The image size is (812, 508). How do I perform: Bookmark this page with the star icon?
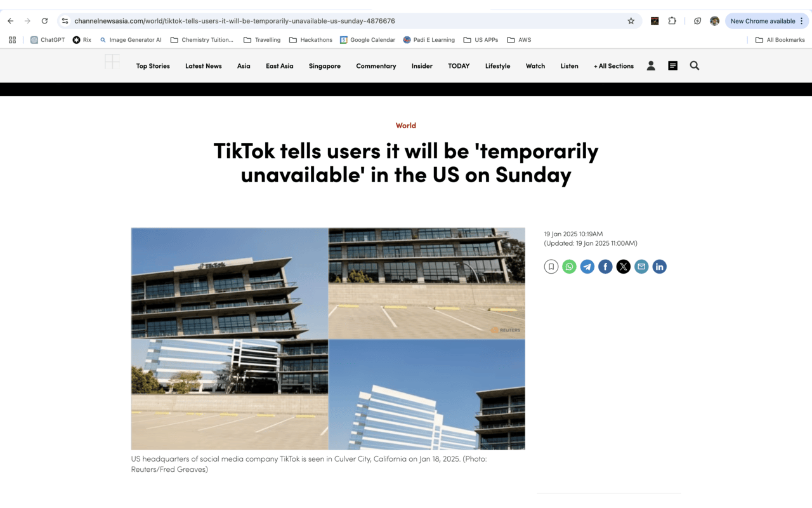point(631,21)
